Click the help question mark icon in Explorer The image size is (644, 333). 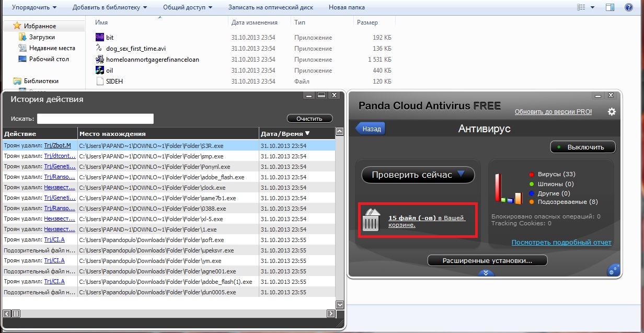pos(629,7)
